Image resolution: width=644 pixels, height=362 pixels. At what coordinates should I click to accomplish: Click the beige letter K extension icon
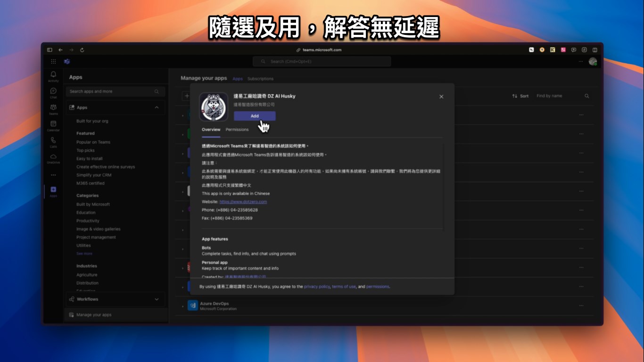click(x=552, y=49)
